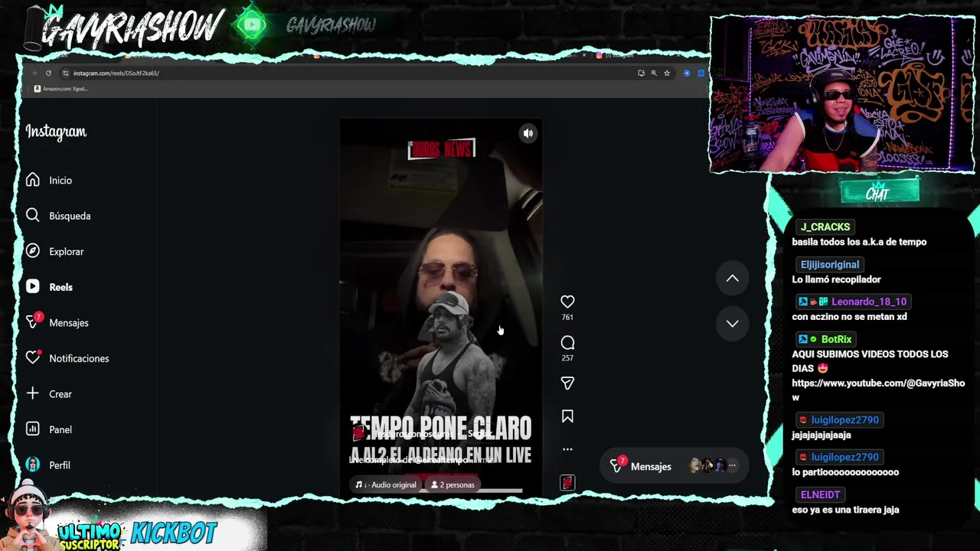Image resolution: width=980 pixels, height=551 pixels.
Task: Click CHAT header label
Action: [x=878, y=194]
